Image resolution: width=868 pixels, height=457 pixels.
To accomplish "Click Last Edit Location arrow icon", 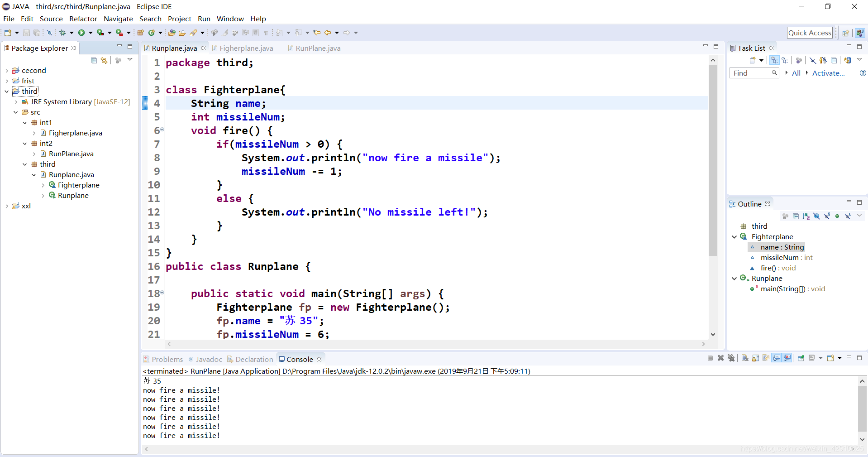I will point(317,33).
